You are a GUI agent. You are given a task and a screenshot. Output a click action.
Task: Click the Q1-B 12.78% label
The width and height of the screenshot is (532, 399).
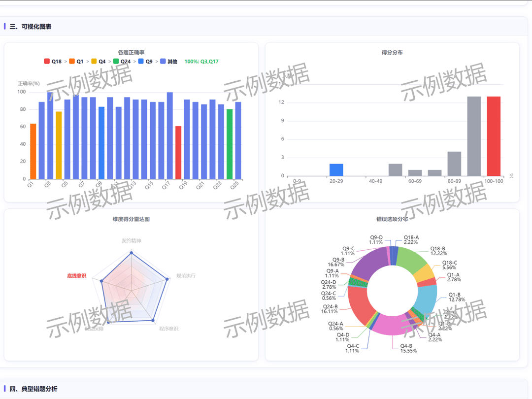point(457,297)
